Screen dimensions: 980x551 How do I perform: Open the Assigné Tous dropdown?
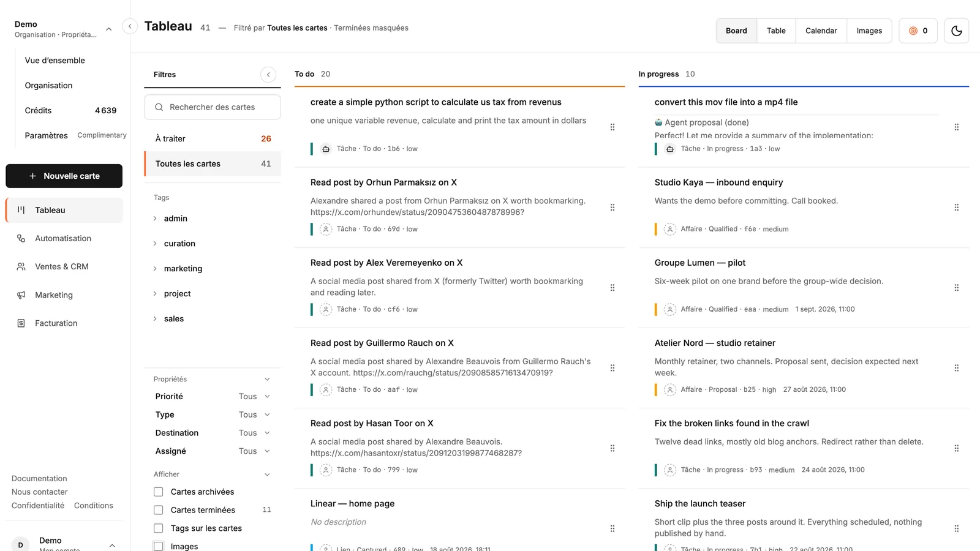[254, 451]
